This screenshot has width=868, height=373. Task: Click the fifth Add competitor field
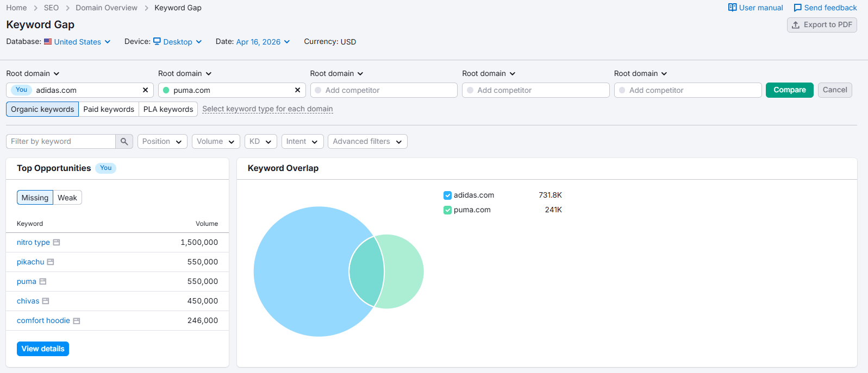[688, 90]
